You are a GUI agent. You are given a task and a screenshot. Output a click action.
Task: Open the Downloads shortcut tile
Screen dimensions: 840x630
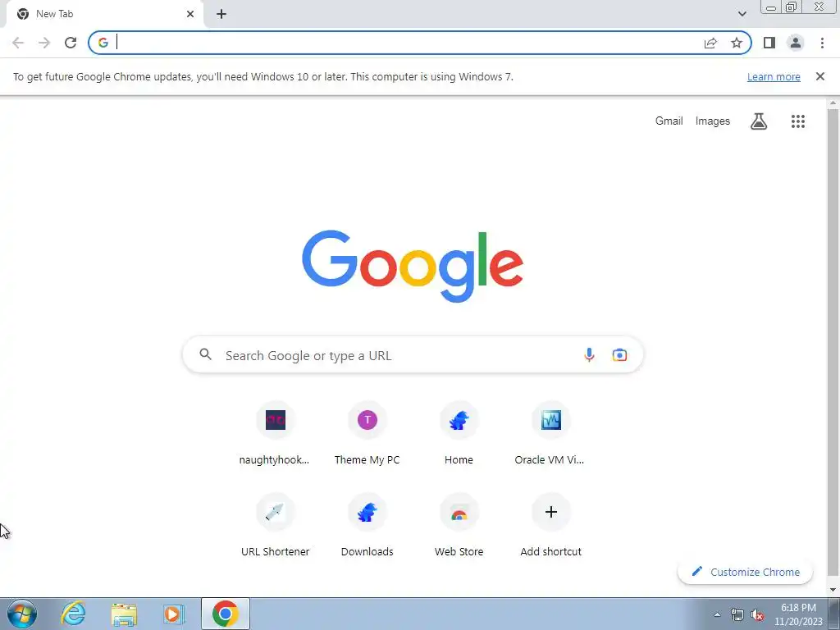367,526
